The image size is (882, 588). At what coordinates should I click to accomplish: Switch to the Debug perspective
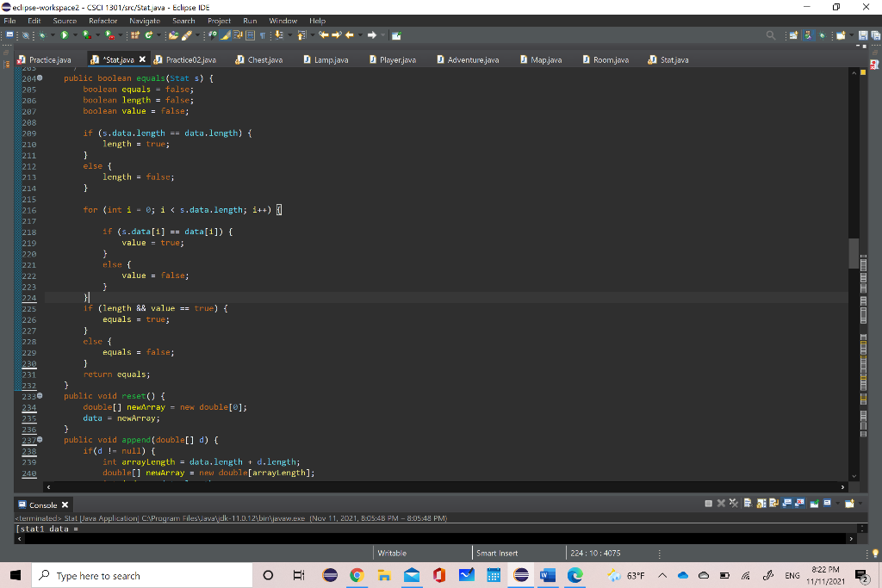pyautogui.click(x=822, y=35)
